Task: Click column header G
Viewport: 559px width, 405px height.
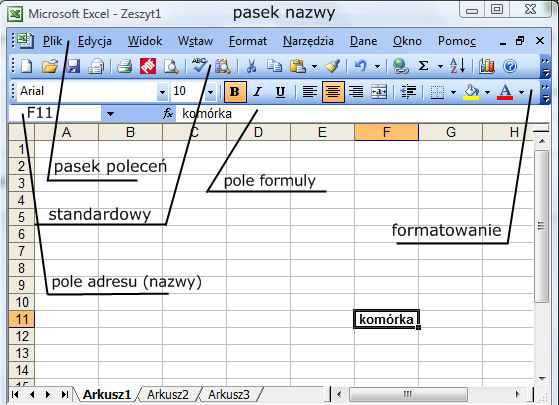Action: coord(451,132)
